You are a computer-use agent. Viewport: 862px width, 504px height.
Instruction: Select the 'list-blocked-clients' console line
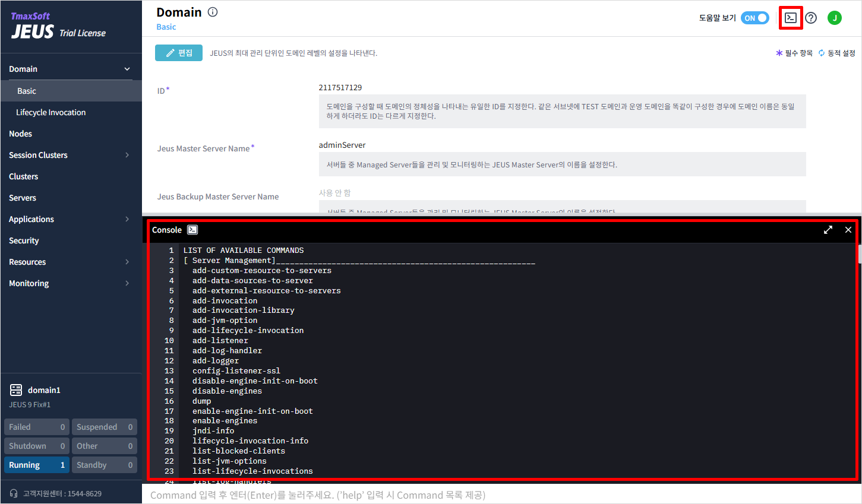(239, 451)
